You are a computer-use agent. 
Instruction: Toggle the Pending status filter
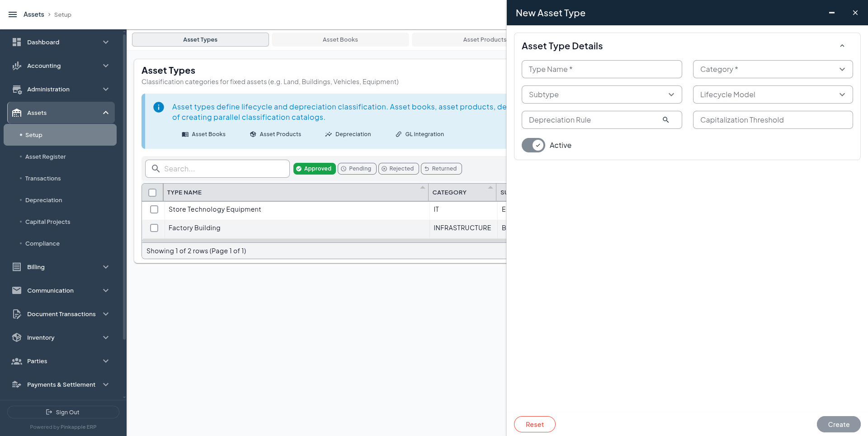click(x=357, y=169)
